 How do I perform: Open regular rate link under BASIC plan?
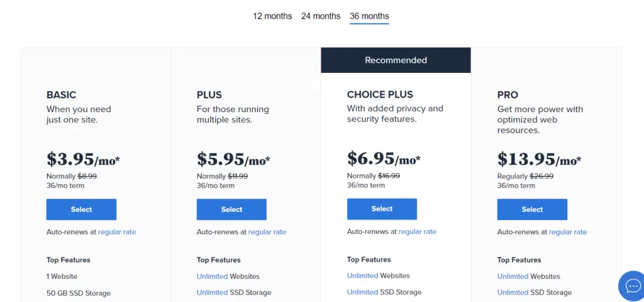point(117,232)
